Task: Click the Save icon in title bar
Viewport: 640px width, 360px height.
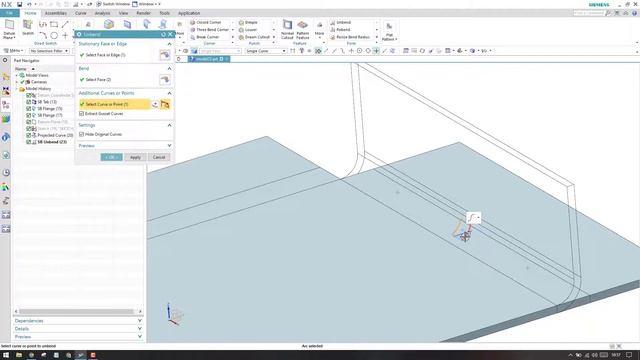Action: click(x=19, y=4)
